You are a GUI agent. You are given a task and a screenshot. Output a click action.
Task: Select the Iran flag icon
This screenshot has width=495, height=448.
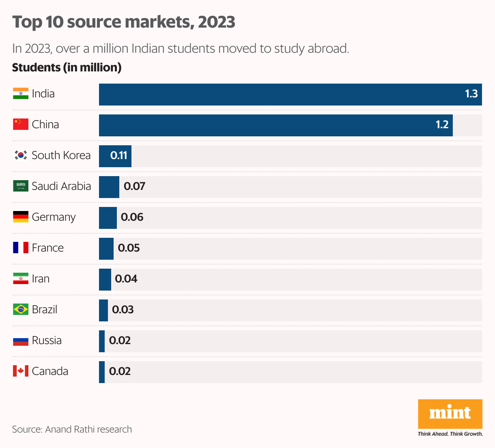pyautogui.click(x=21, y=279)
